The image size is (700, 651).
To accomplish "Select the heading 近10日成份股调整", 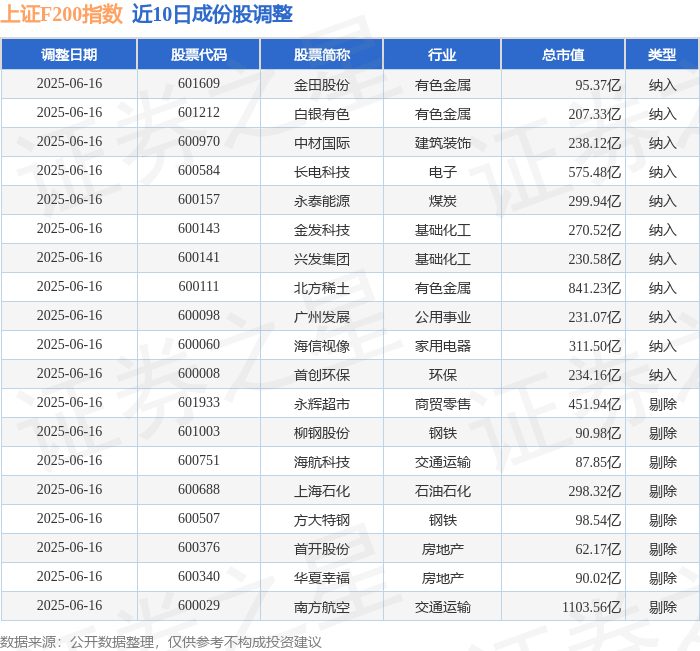I will pos(212,14).
